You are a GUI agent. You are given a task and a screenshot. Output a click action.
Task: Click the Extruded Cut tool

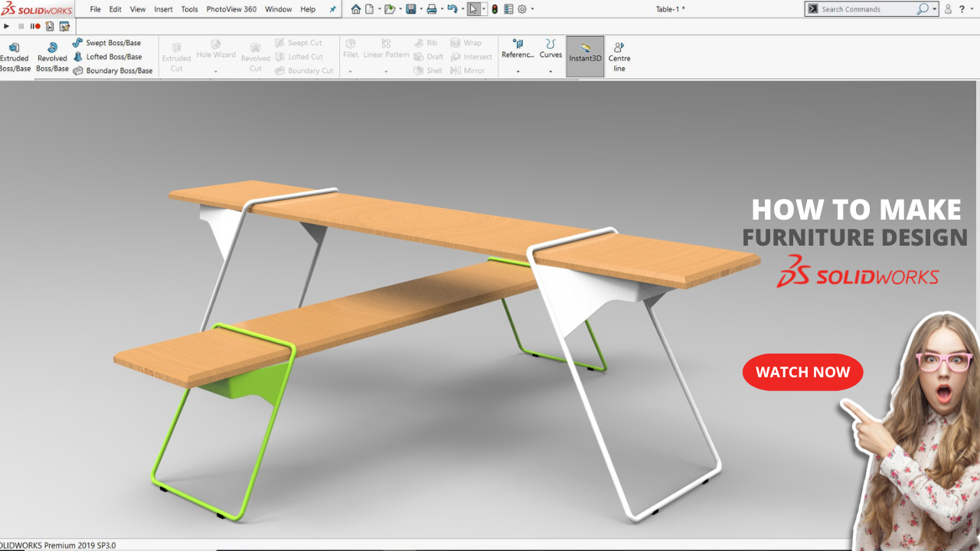coord(176,57)
